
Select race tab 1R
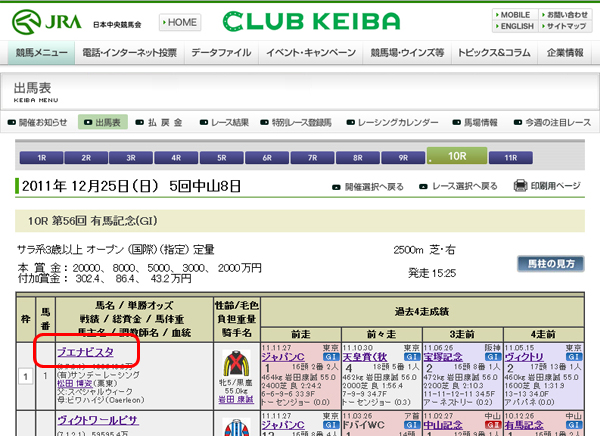[41, 158]
